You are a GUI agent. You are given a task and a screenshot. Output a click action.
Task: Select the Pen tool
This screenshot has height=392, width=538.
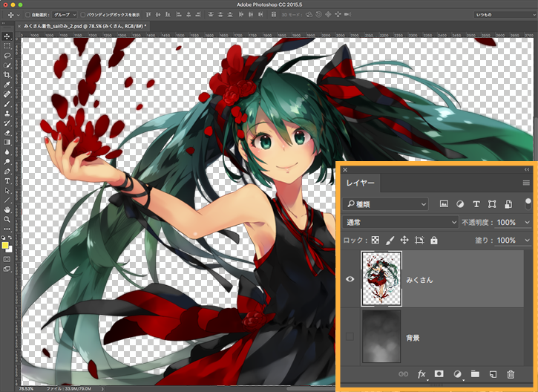[x=7, y=171]
